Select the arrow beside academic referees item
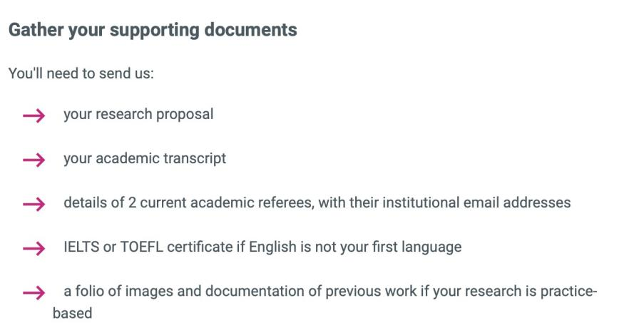 34,204
